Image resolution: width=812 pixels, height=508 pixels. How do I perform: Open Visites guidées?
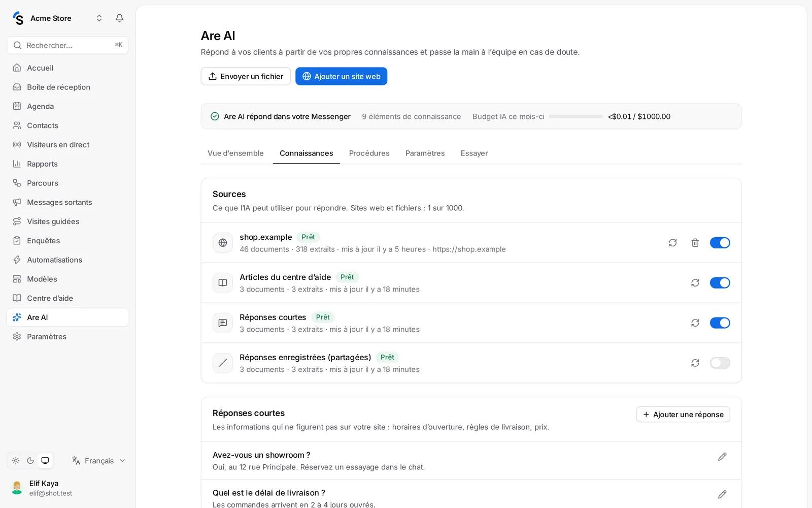67,221
